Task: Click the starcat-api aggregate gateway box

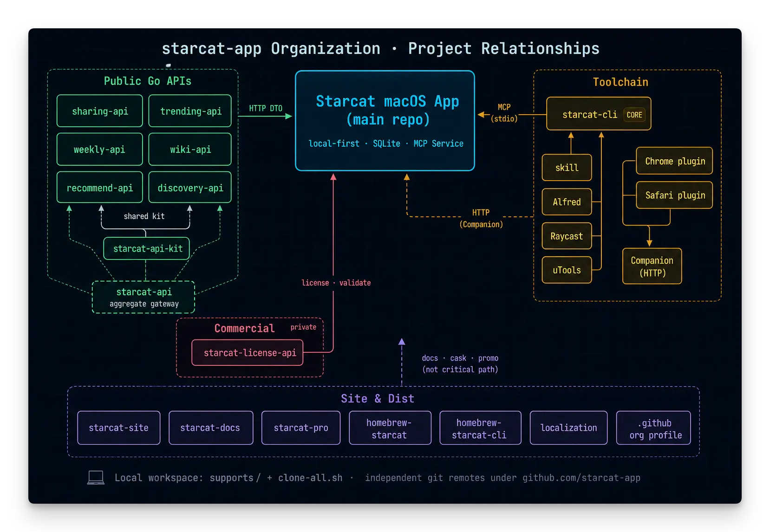Action: point(144,297)
